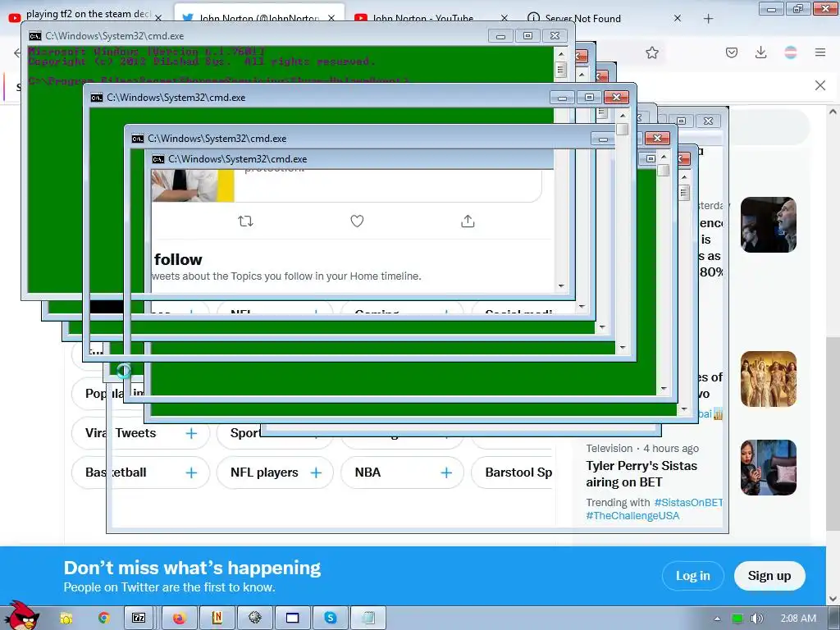Close the 'playing tf2' YouTube tab

click(x=158, y=18)
